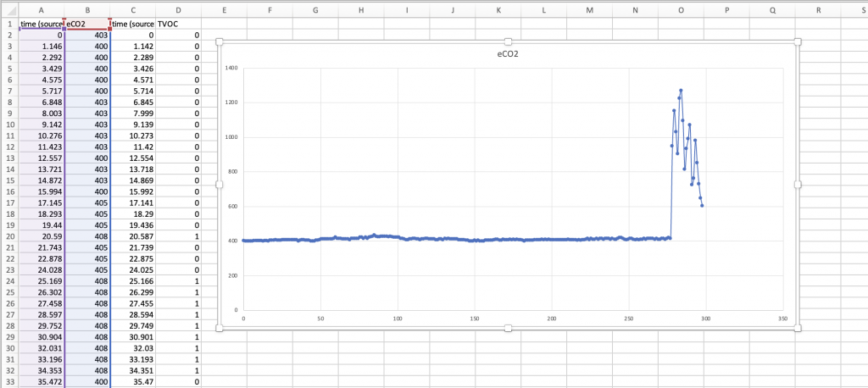
Task: Click the chart's bottom-middle resize handle
Action: pyautogui.click(x=508, y=328)
